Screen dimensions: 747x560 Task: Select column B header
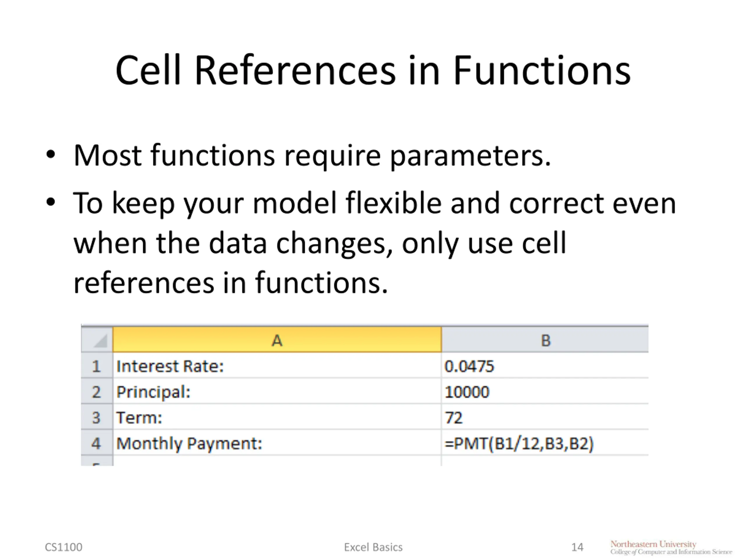tap(545, 340)
